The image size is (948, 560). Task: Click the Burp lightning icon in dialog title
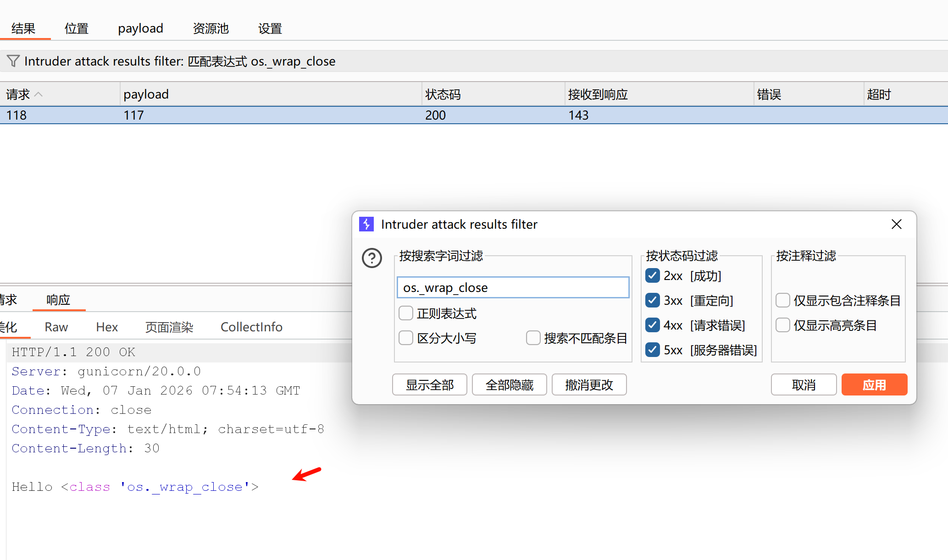[366, 224]
